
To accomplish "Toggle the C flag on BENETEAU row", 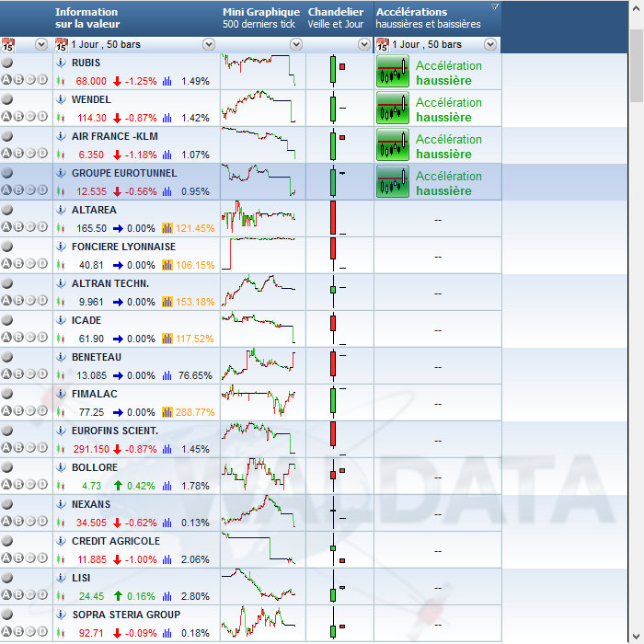I will (30, 374).
